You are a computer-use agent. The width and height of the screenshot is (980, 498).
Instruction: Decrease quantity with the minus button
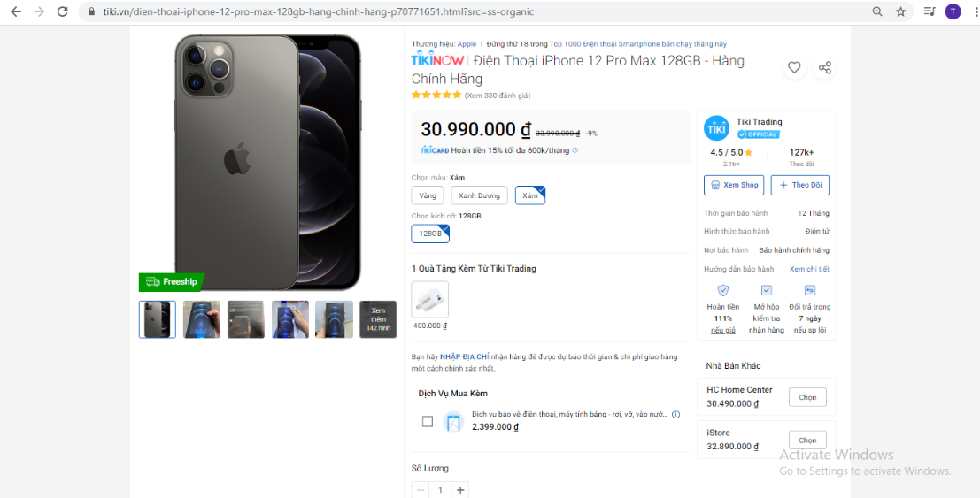(420, 490)
